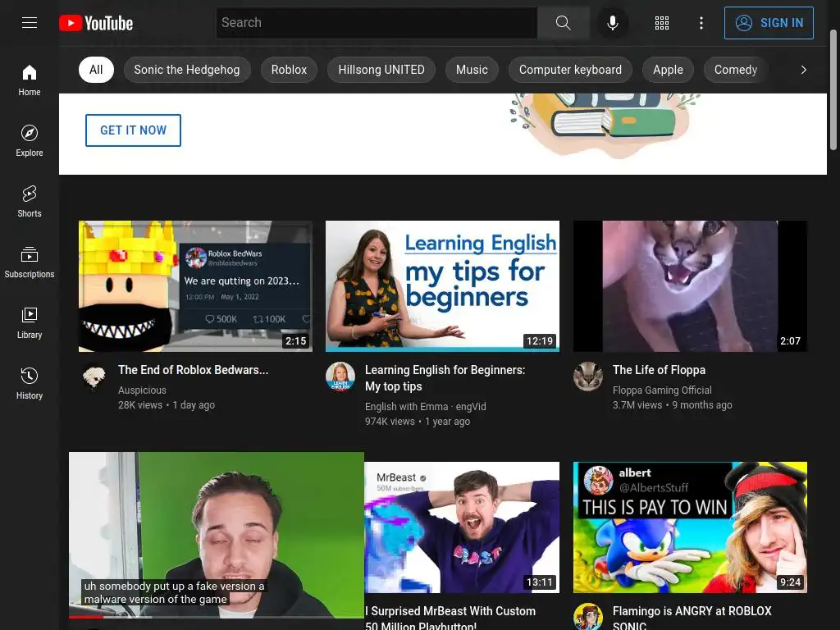Click The End of Roblox Bedwars... title
This screenshot has width=840, height=630.
tap(194, 370)
